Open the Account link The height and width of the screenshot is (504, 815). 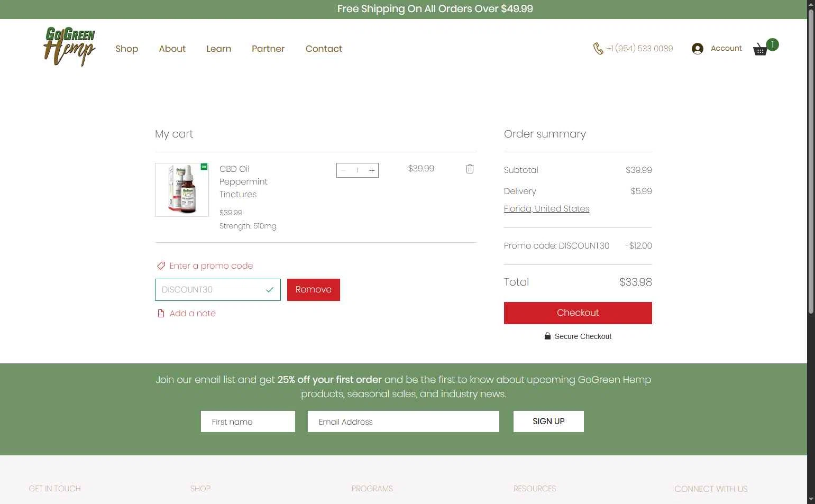[x=726, y=48]
